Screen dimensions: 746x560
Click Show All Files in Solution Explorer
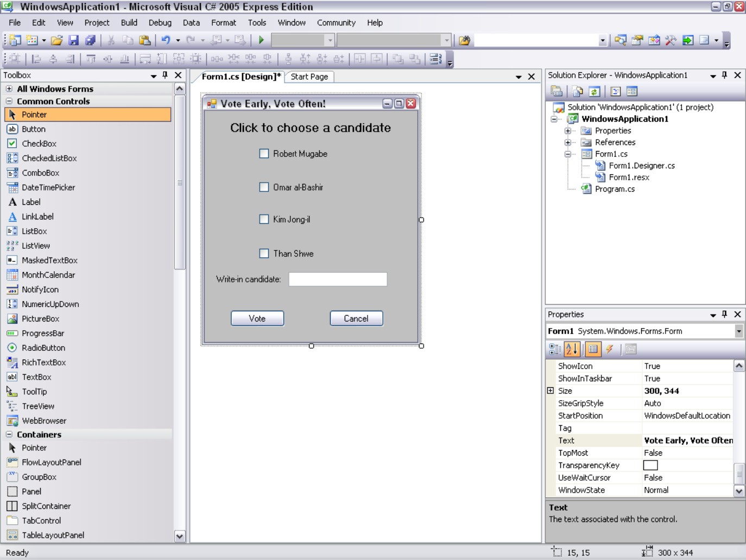(x=578, y=91)
